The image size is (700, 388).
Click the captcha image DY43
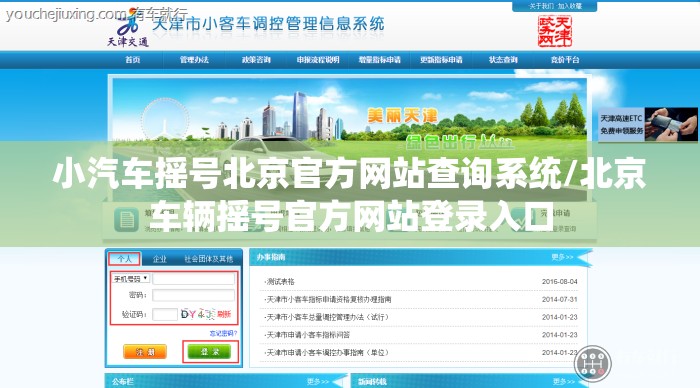point(198,314)
